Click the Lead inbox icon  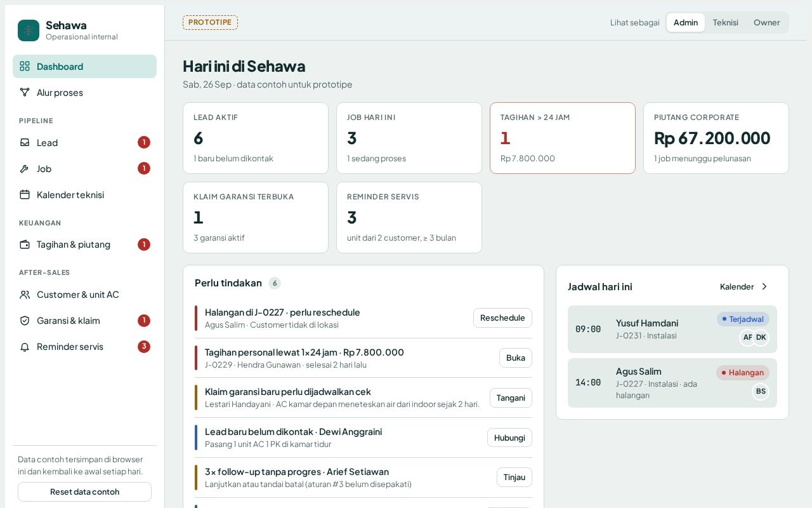(25, 142)
